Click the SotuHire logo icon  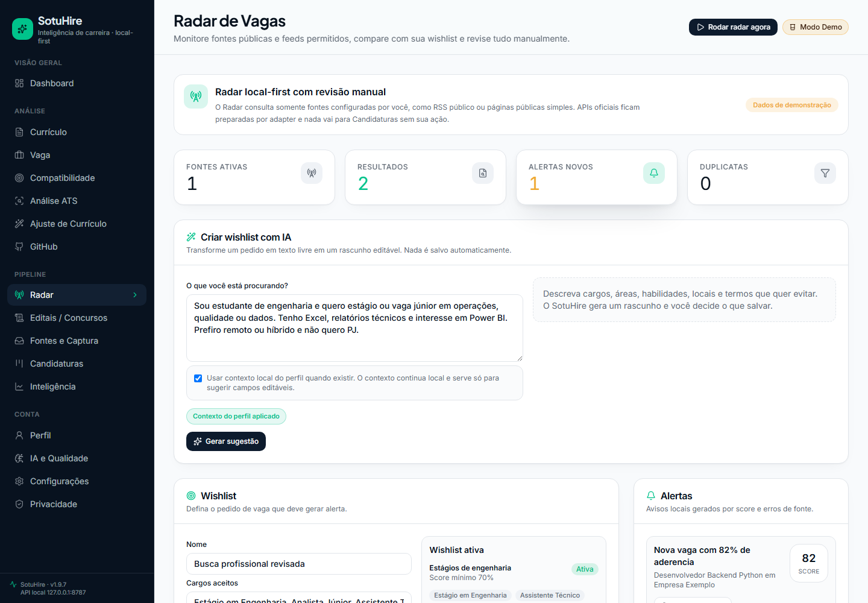coord(23,28)
